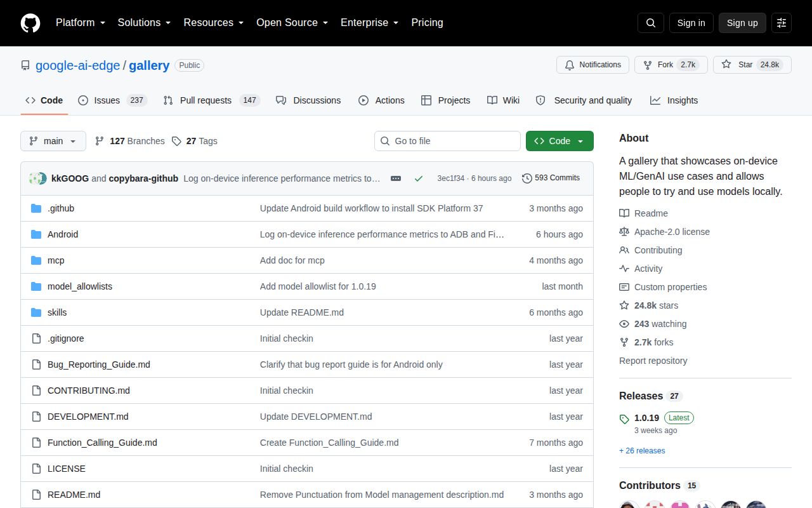Star the gallery repository
Screen dimensions: 812x508
(x=752, y=65)
